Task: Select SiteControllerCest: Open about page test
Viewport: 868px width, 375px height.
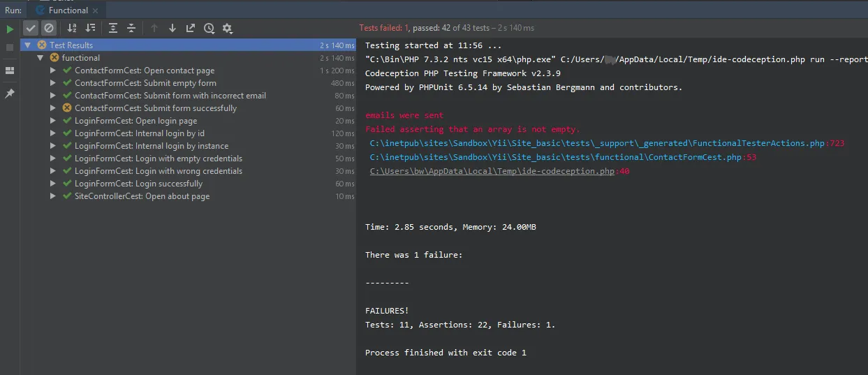Action: coord(189,196)
